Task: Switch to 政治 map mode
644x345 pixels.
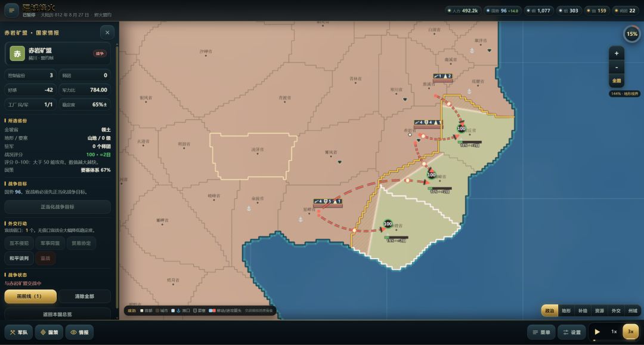Action: [550, 311]
